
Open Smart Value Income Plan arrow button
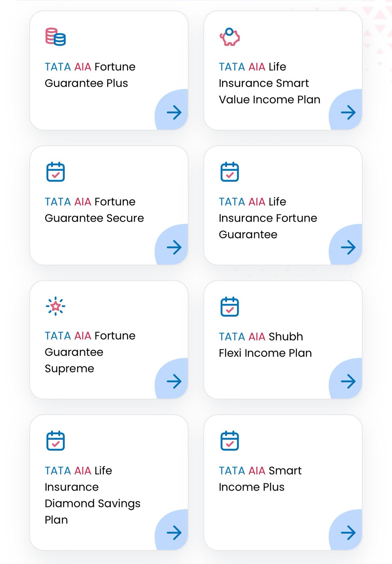click(x=348, y=112)
